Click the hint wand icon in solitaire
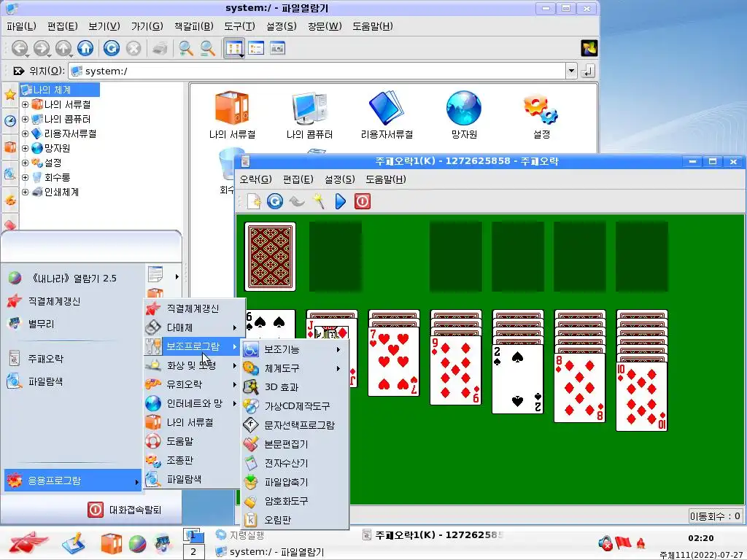 [x=318, y=201]
